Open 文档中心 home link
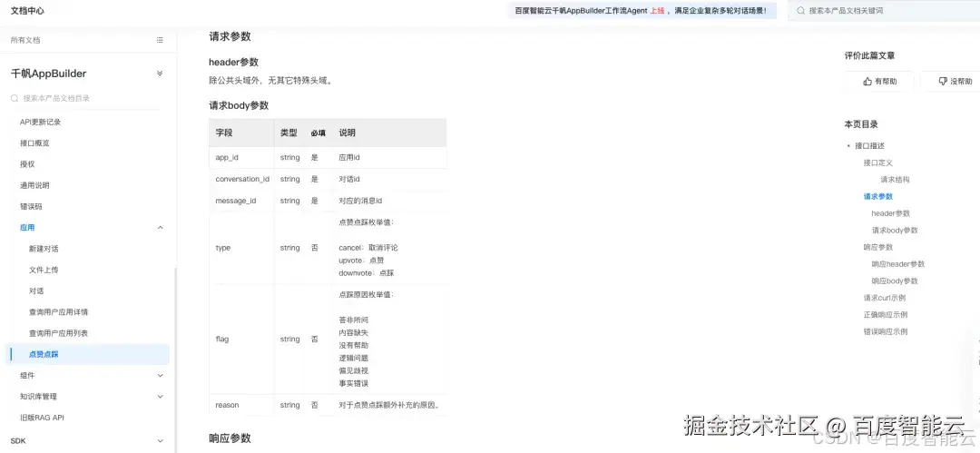 point(27,11)
